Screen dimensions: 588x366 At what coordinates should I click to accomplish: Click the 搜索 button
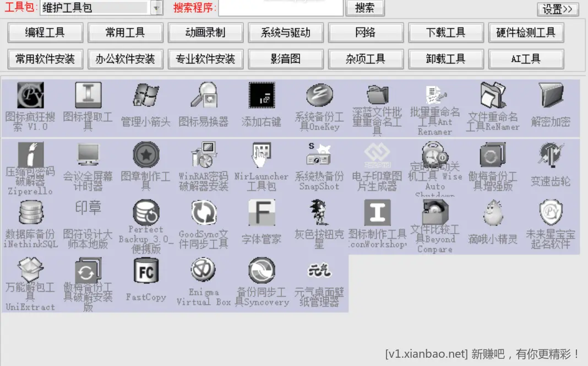click(x=364, y=8)
